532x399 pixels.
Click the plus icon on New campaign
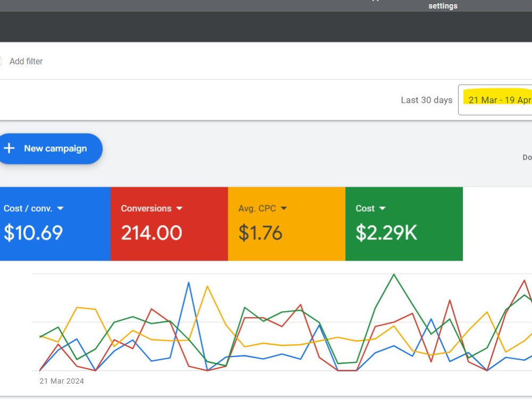pos(9,148)
